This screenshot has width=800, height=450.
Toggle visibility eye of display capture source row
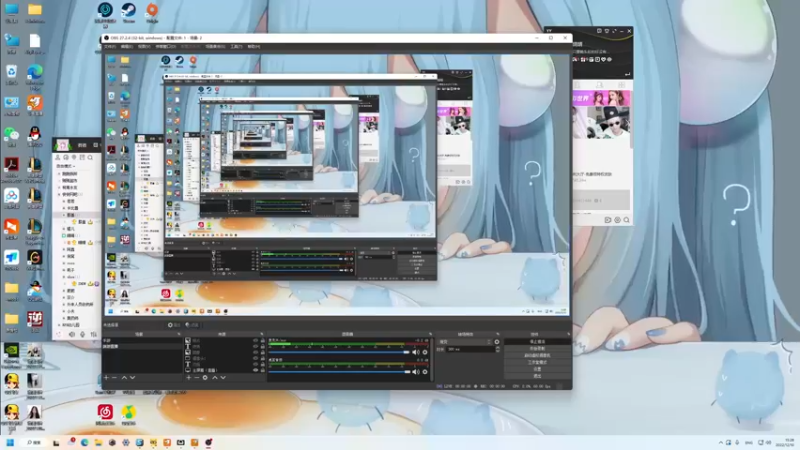click(256, 370)
